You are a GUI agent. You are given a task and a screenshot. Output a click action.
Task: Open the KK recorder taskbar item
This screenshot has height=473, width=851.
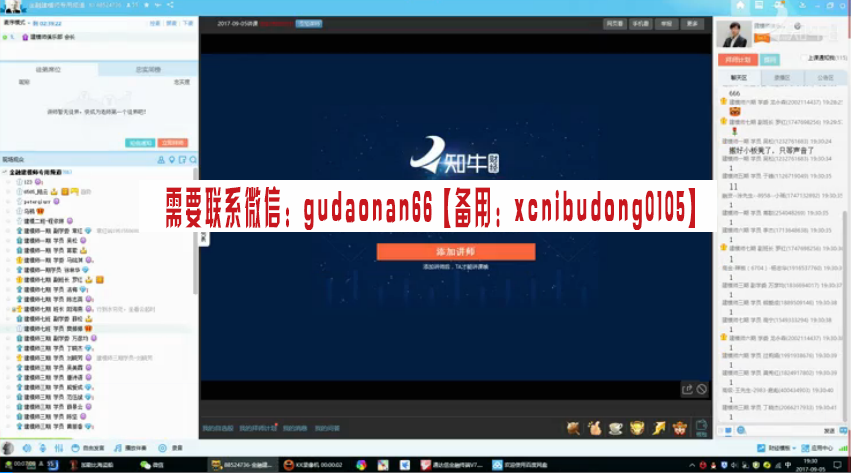click(313, 465)
